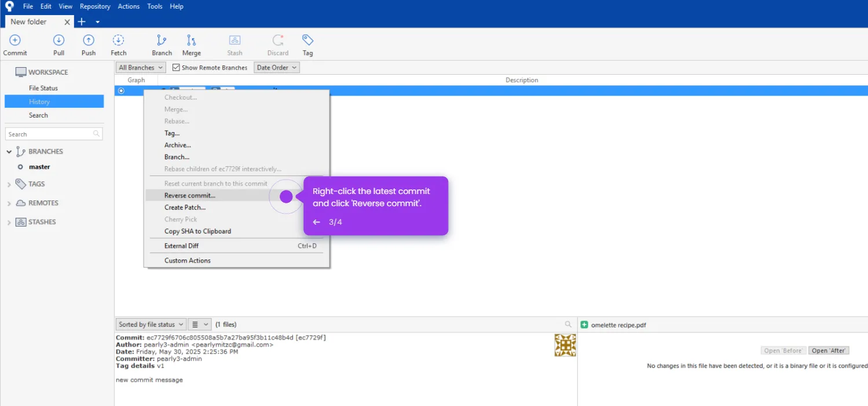Select Copy SHA to Clipboard
This screenshot has width=868, height=406.
click(x=236, y=231)
